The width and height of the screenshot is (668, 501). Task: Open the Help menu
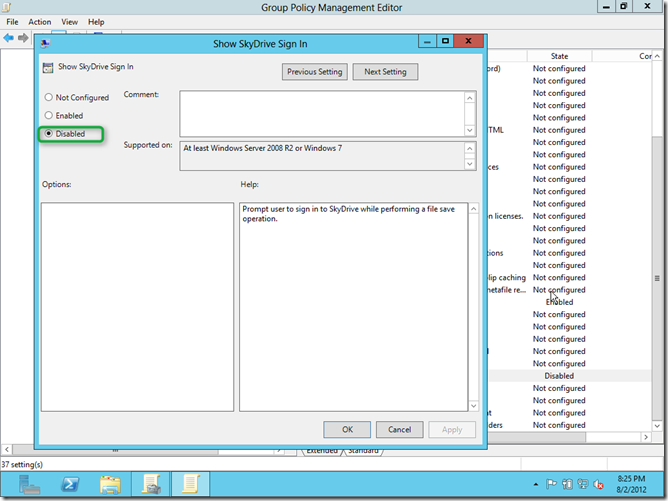point(96,22)
